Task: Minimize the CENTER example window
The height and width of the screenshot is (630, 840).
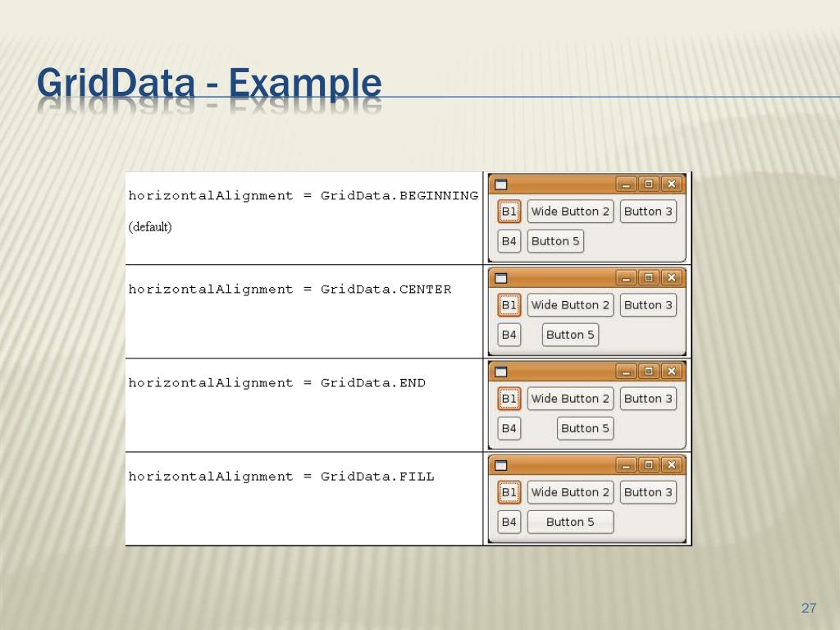Action: [626, 278]
